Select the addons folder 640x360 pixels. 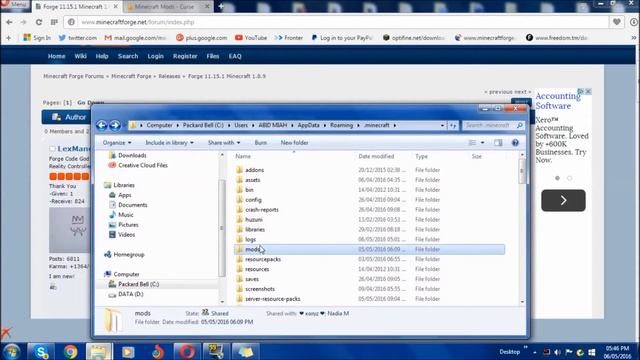(x=254, y=170)
